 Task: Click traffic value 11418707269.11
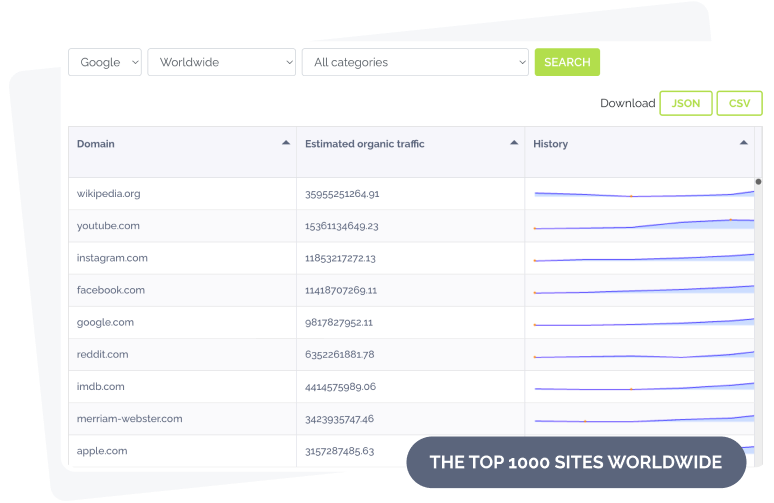341,290
